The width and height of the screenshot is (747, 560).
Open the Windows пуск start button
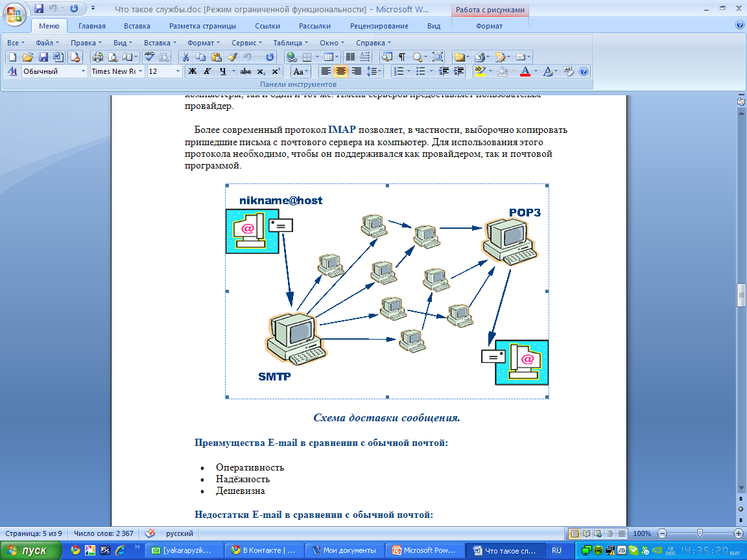(31, 550)
